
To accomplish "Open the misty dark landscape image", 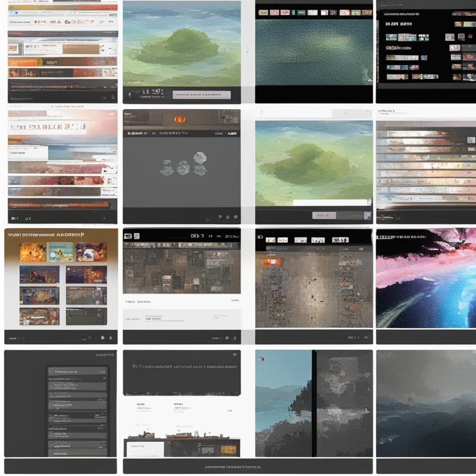I will [x=426, y=403].
